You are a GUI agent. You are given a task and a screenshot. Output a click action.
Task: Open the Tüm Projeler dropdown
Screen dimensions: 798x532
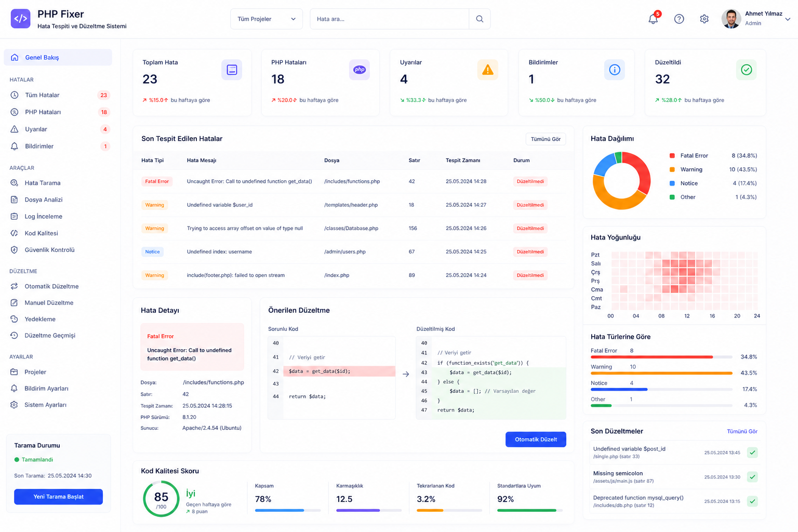click(x=267, y=19)
